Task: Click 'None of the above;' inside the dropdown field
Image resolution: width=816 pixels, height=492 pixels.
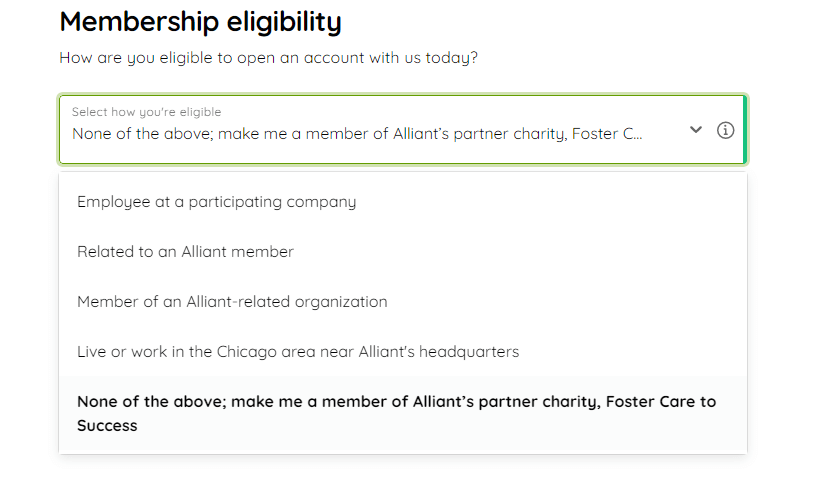Action: point(143,134)
